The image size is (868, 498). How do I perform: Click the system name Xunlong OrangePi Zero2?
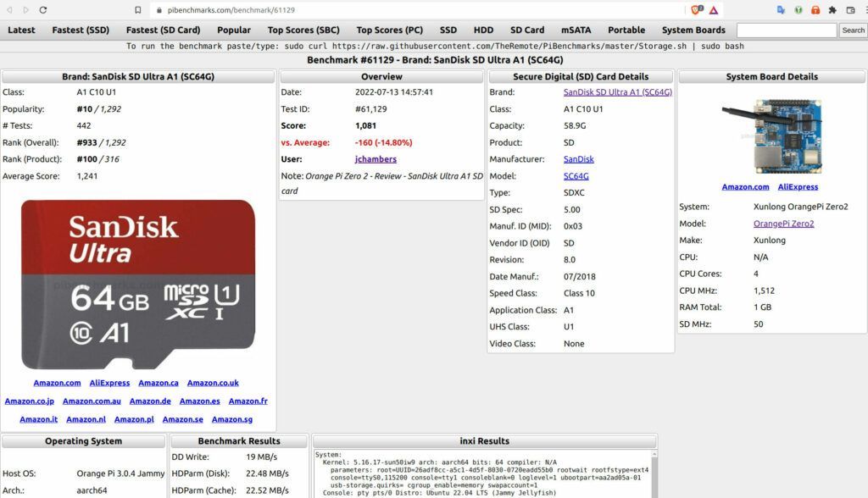800,207
